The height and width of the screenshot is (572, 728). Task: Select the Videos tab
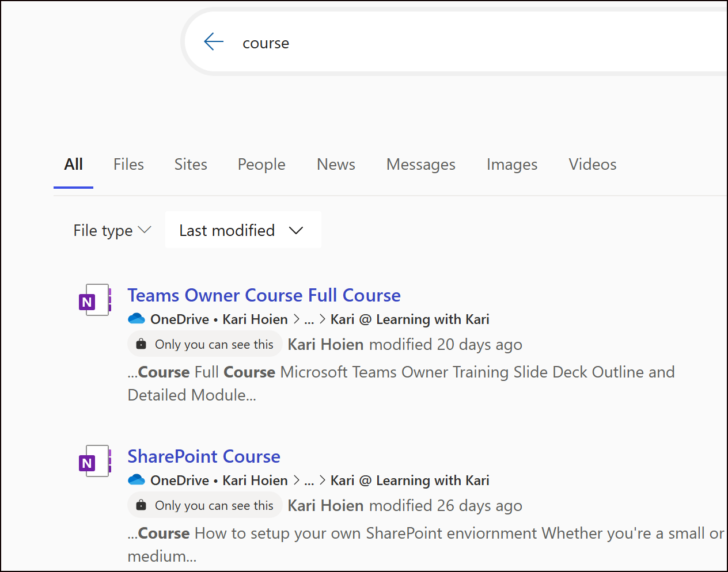coord(592,165)
